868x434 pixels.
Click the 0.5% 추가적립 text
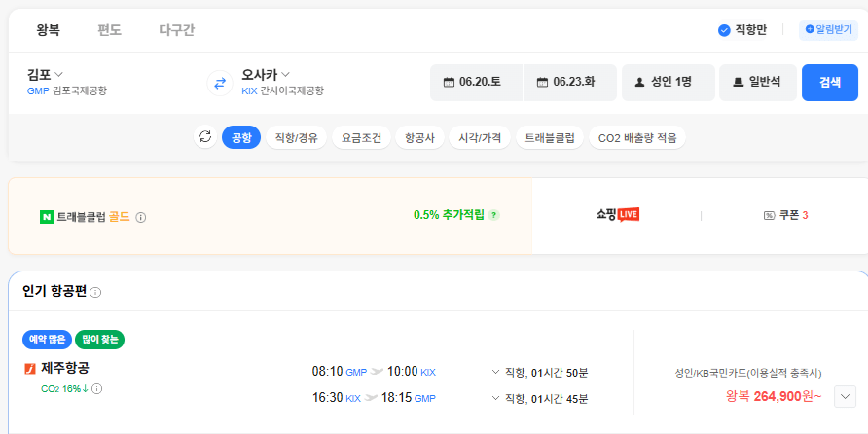pyautogui.click(x=449, y=215)
